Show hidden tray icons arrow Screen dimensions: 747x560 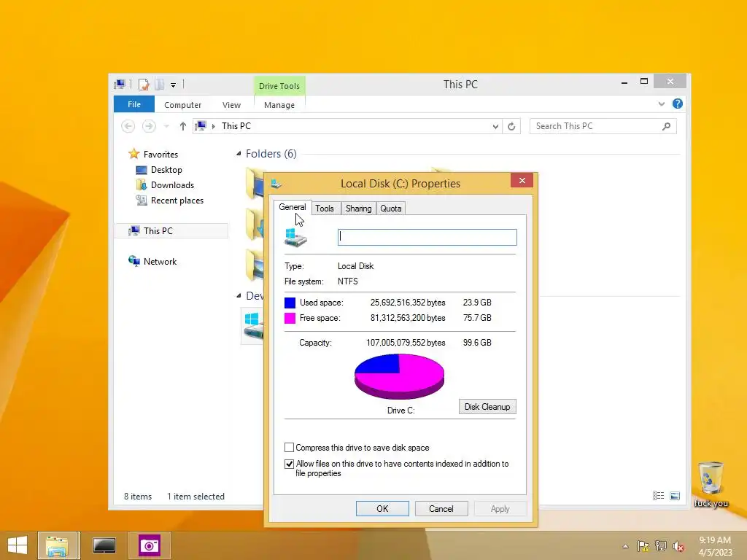625,546
